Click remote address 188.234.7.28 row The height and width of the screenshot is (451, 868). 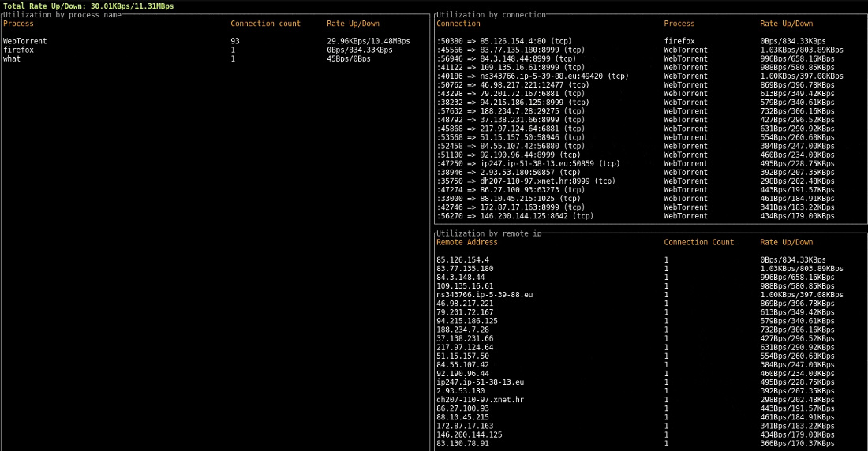465,330
